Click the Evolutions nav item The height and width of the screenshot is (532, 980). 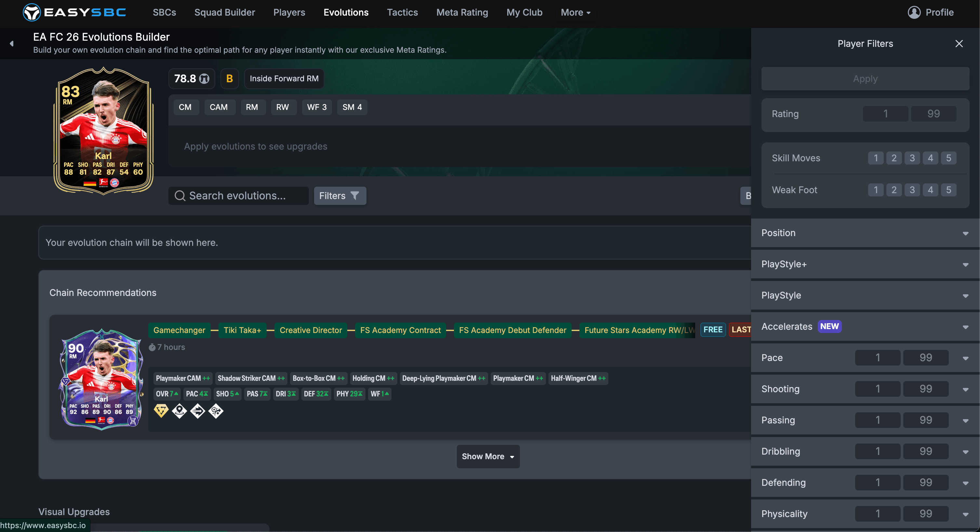pos(346,13)
